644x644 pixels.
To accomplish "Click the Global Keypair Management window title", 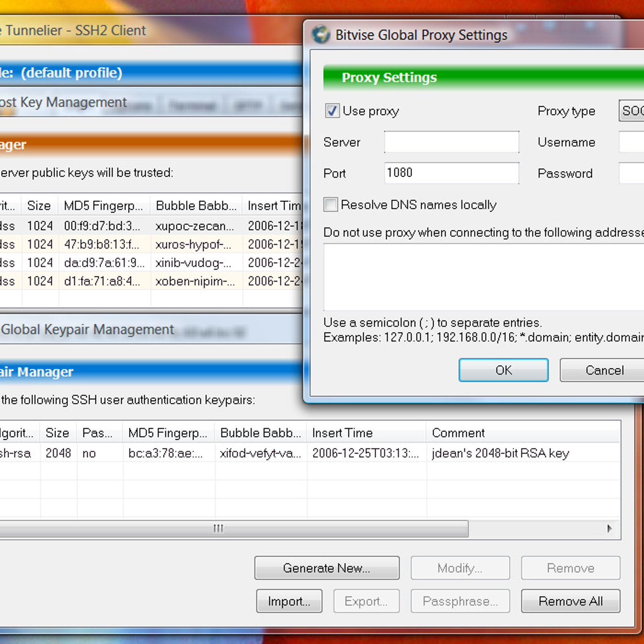I will pyautogui.click(x=87, y=330).
